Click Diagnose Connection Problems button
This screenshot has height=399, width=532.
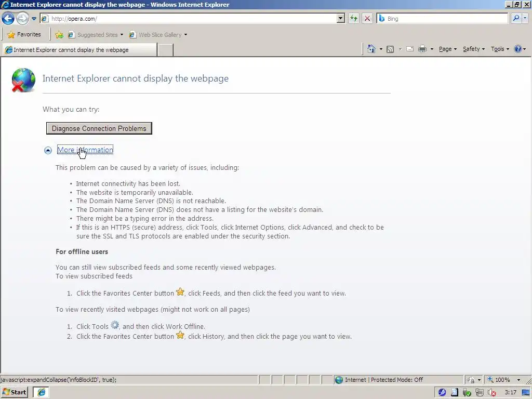[99, 128]
